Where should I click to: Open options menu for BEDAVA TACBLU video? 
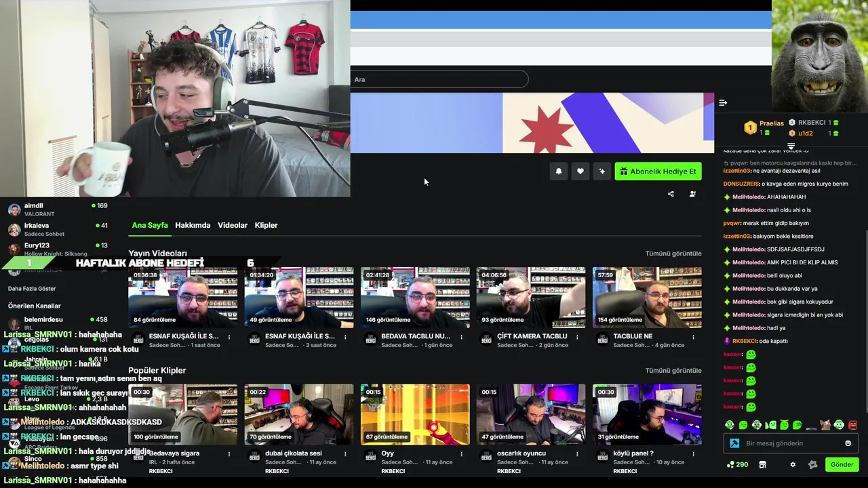point(461,337)
